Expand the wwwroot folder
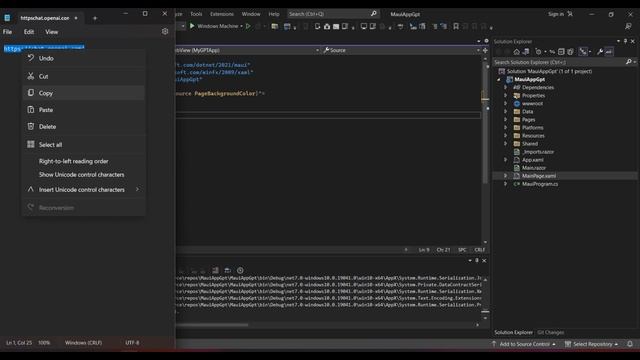Viewport: 640px width, 360px height. [505, 104]
